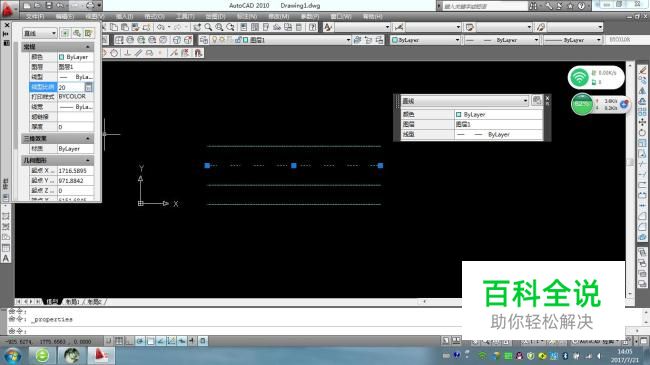This screenshot has width=650, height=365.
Task: Toggle PICKADD button in Properties palette
Action: (x=65, y=33)
